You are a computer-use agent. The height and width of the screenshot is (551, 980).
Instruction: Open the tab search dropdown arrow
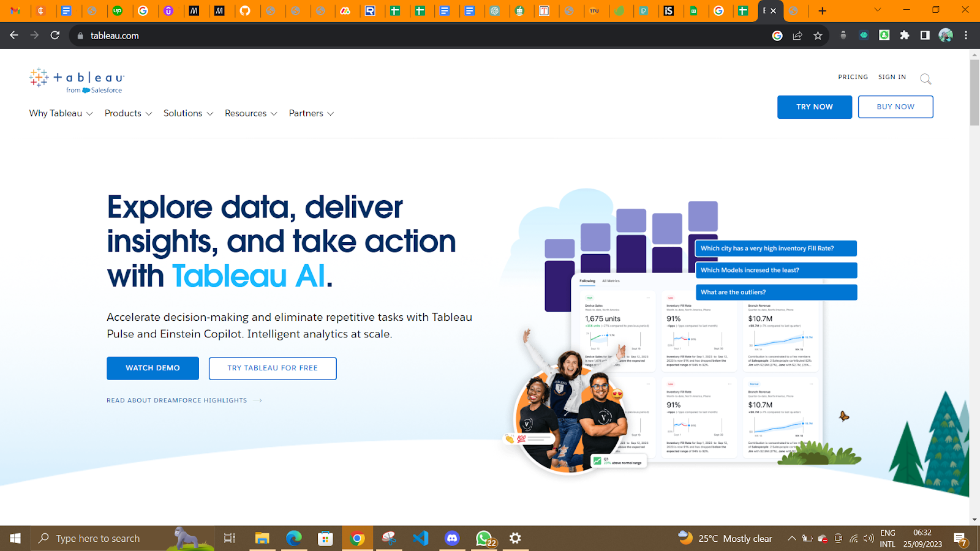click(x=877, y=10)
